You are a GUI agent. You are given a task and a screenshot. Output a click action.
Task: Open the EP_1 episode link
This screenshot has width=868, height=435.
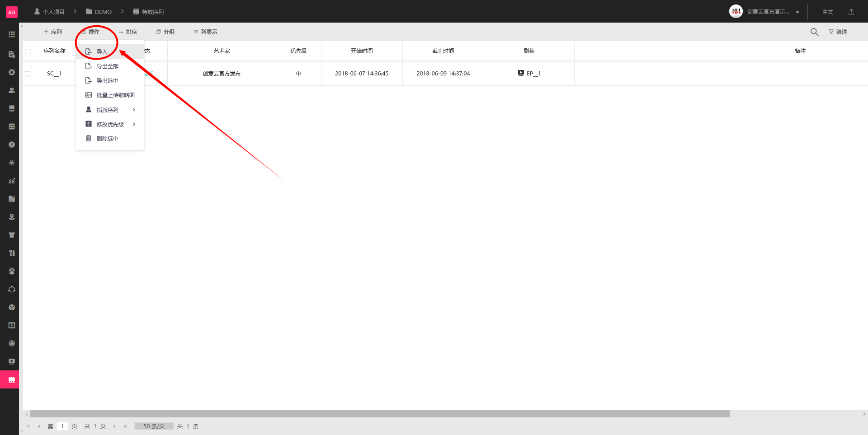click(x=533, y=74)
